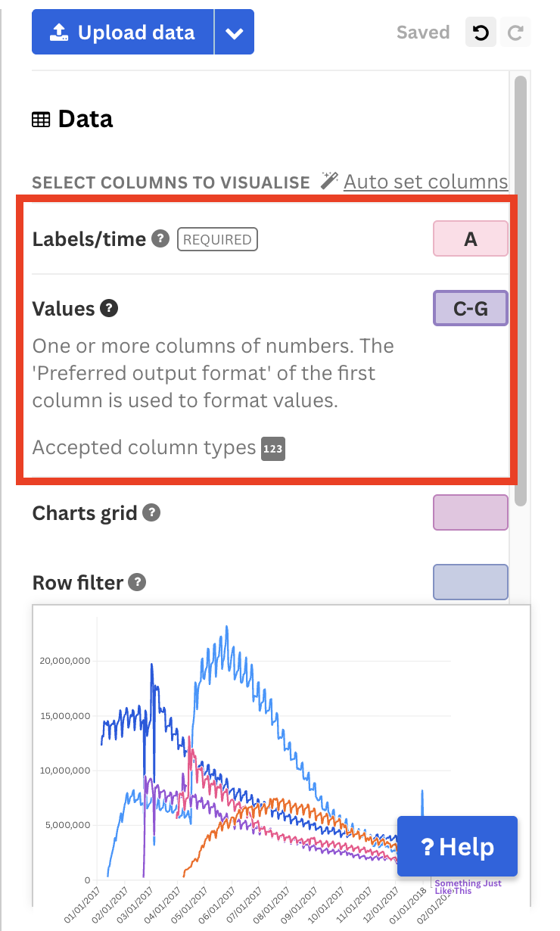
Task: Open the Help button
Action: [457, 846]
